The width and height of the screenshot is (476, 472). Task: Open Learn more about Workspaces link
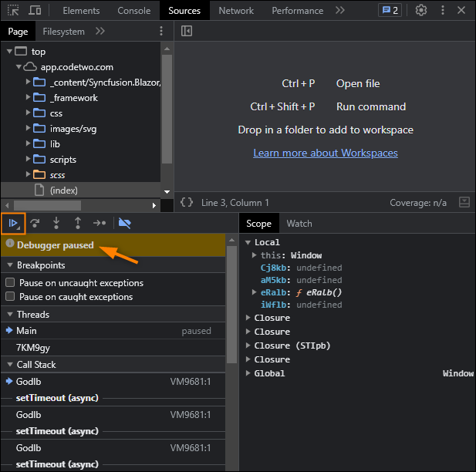click(x=326, y=153)
